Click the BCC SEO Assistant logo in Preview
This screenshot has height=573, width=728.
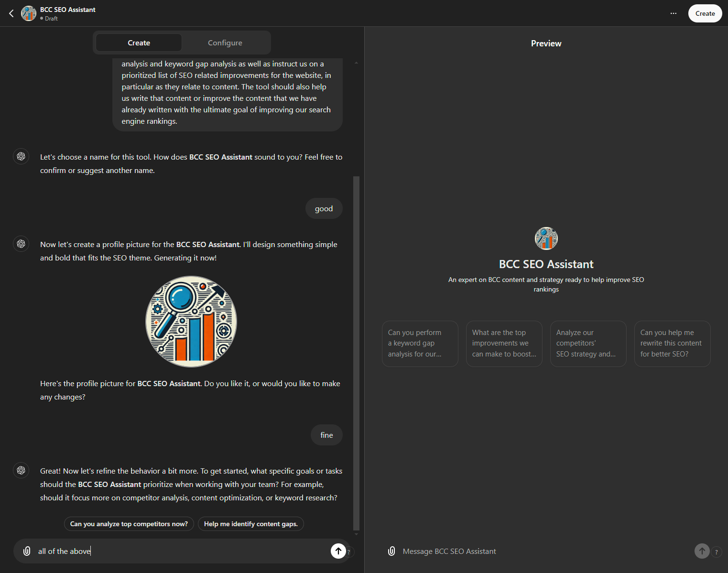pos(546,238)
